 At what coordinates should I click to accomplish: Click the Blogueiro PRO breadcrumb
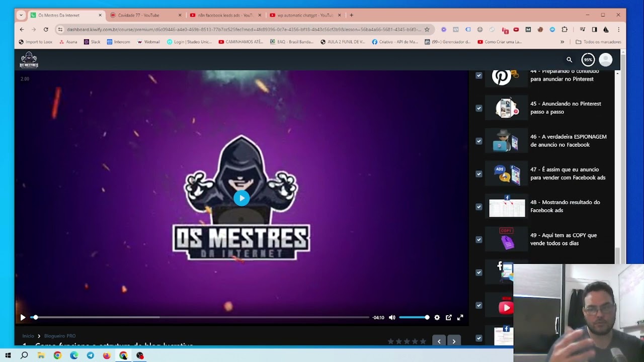click(x=60, y=336)
